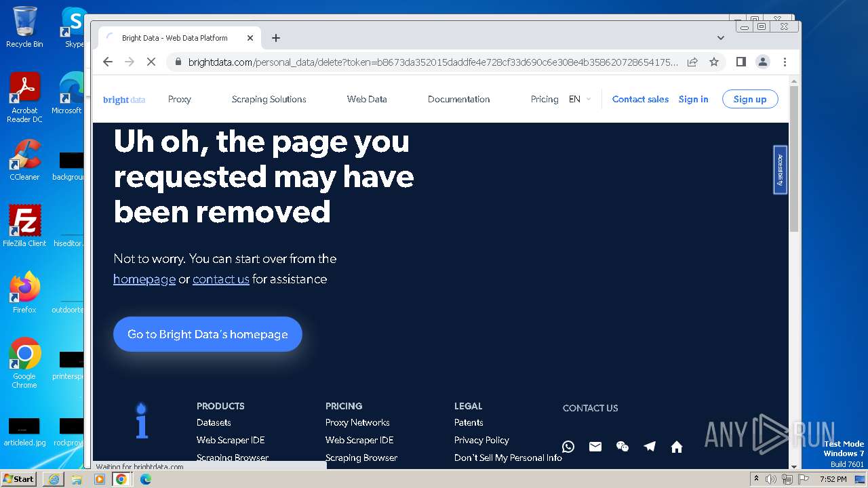Open the Chrome profile menu
The width and height of the screenshot is (868, 488).
point(763,62)
